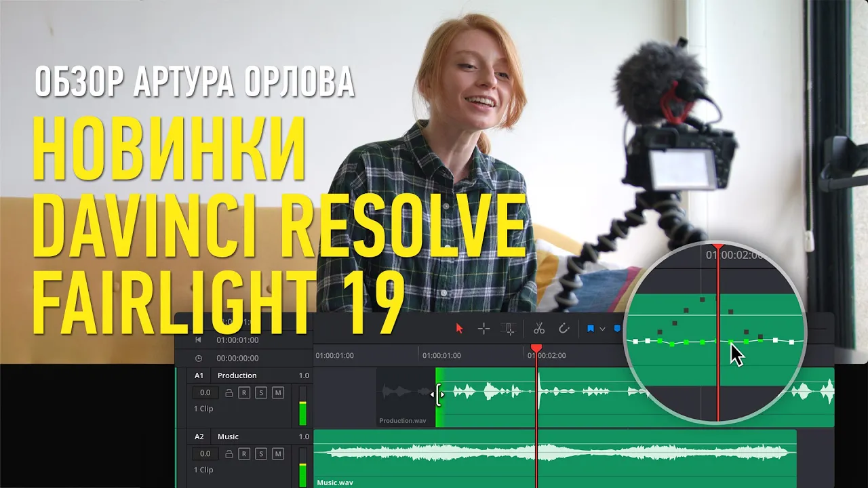Viewport: 868px width, 488px height.
Task: Open the flag color dropdown arrow
Action: click(602, 329)
